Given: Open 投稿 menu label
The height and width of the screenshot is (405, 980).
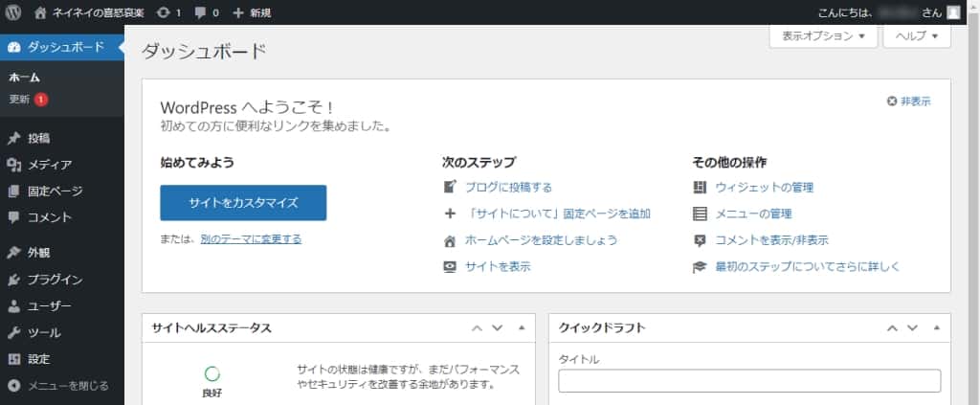Looking at the screenshot, I should (x=38, y=139).
